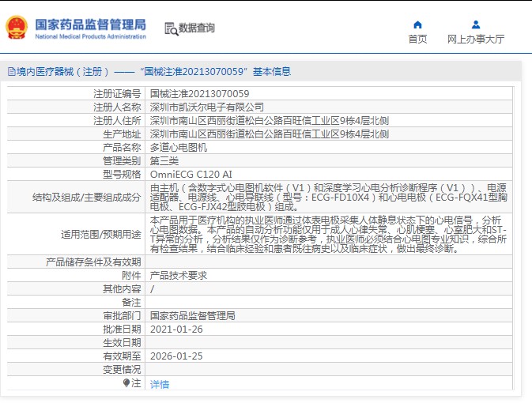The width and height of the screenshot is (532, 403).
Task: Open the 详情 details link
Action: tap(160, 384)
